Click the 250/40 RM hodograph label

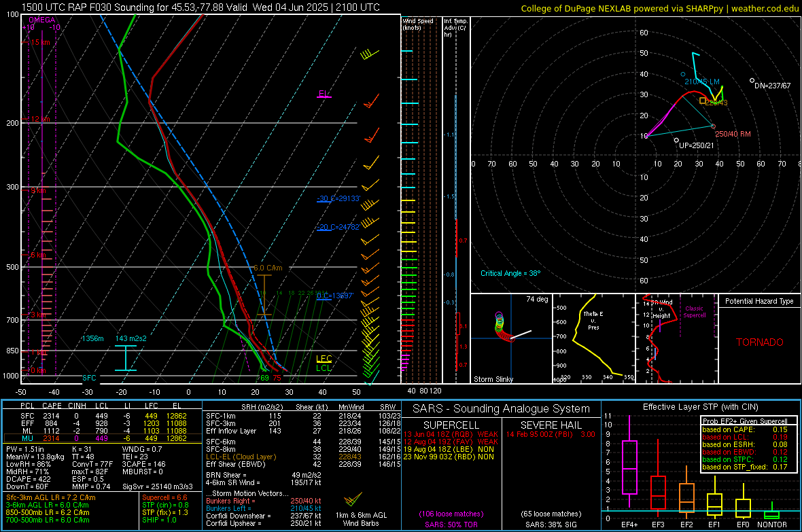point(733,134)
